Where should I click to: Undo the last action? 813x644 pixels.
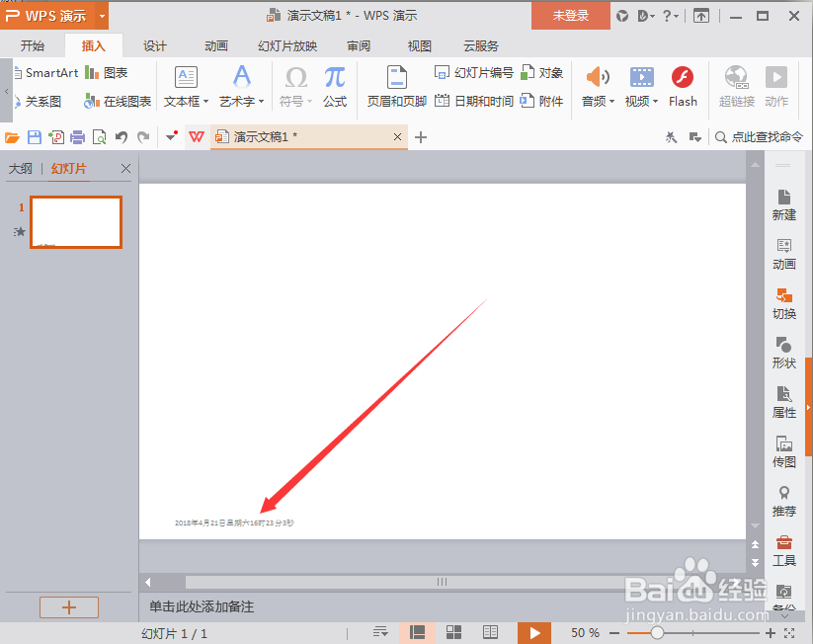click(122, 137)
